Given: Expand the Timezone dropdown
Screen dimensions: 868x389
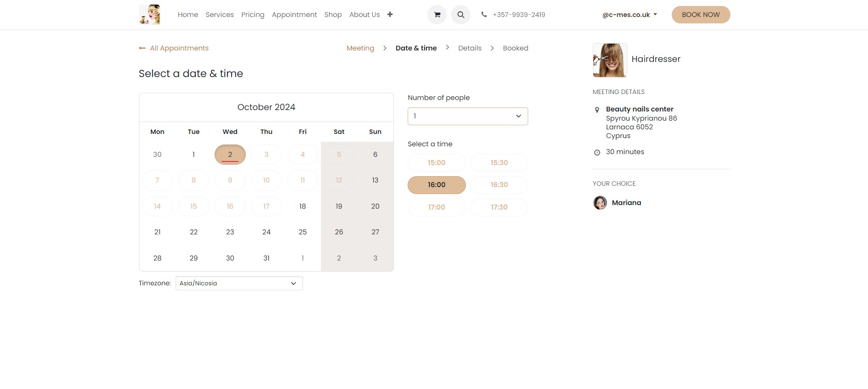Looking at the screenshot, I should click(x=239, y=283).
